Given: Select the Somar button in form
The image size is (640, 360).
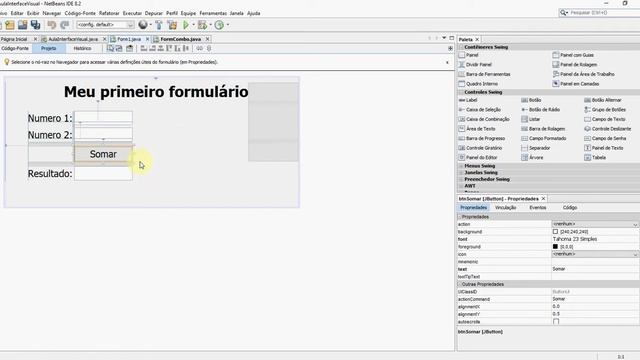Looking at the screenshot, I should point(103,154).
